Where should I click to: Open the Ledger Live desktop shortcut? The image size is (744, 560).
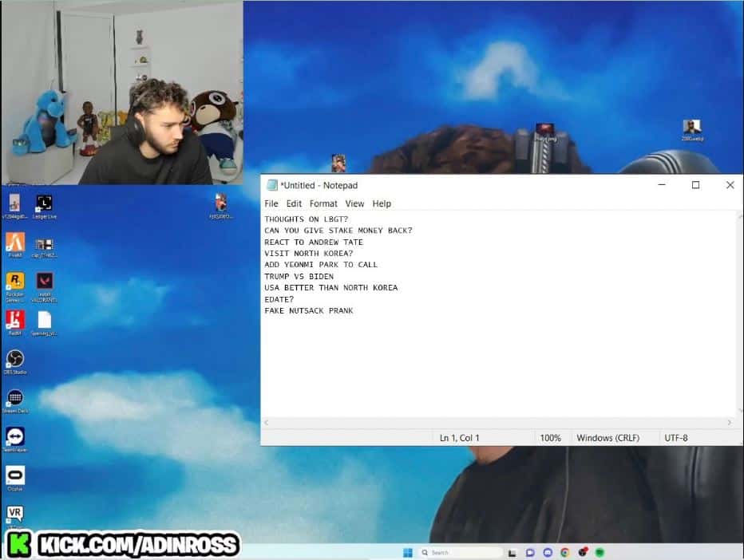pyautogui.click(x=44, y=204)
